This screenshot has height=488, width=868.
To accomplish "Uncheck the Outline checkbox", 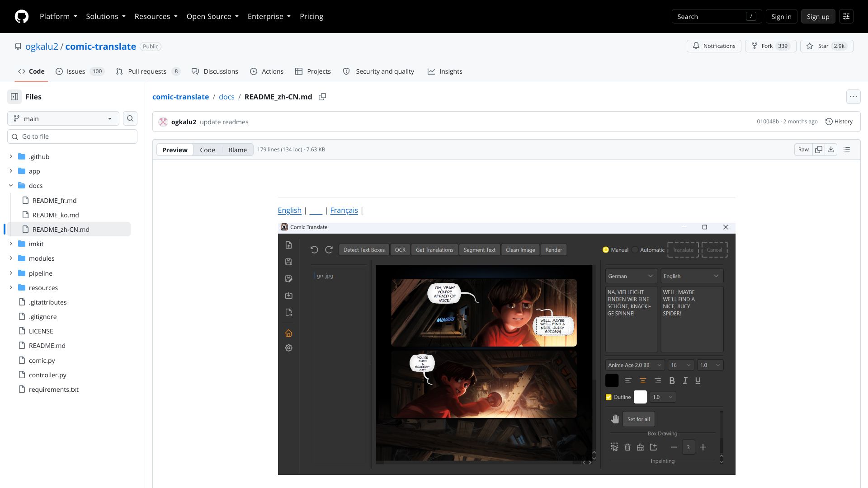I will click(x=609, y=397).
